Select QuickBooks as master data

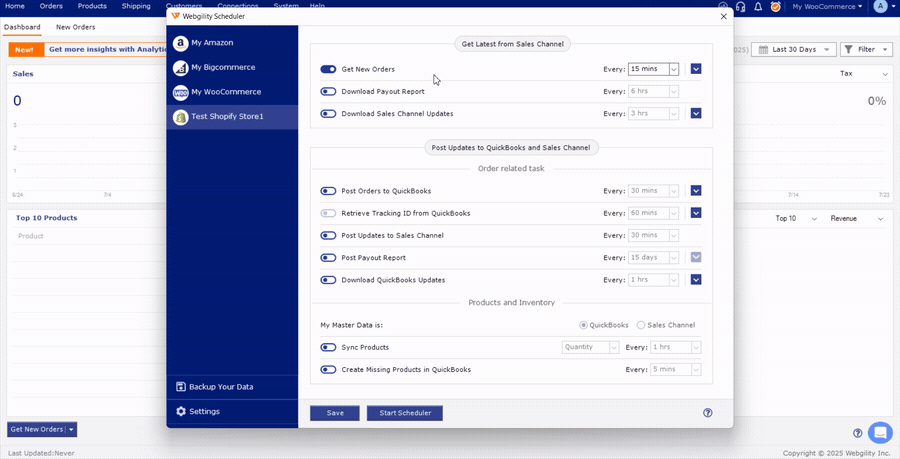point(583,325)
